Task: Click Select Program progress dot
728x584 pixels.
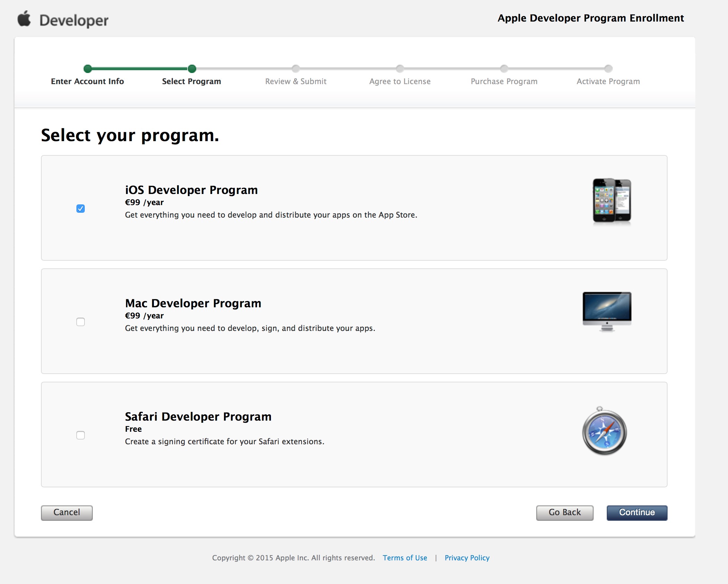Action: [192, 68]
